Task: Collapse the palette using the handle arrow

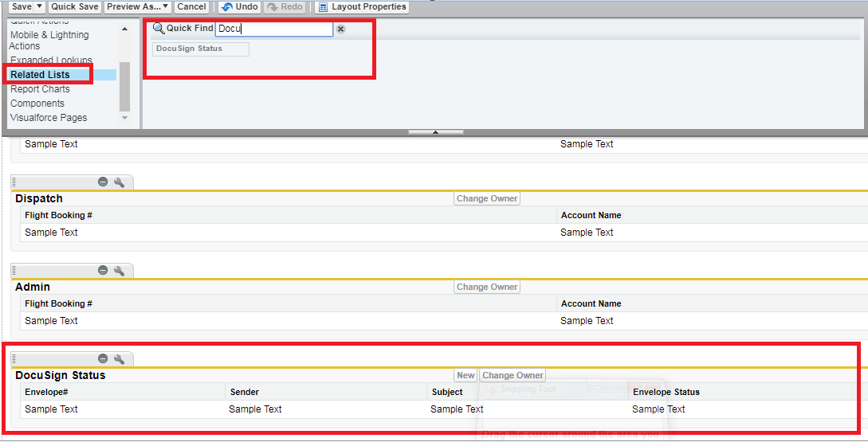Action: [436, 132]
